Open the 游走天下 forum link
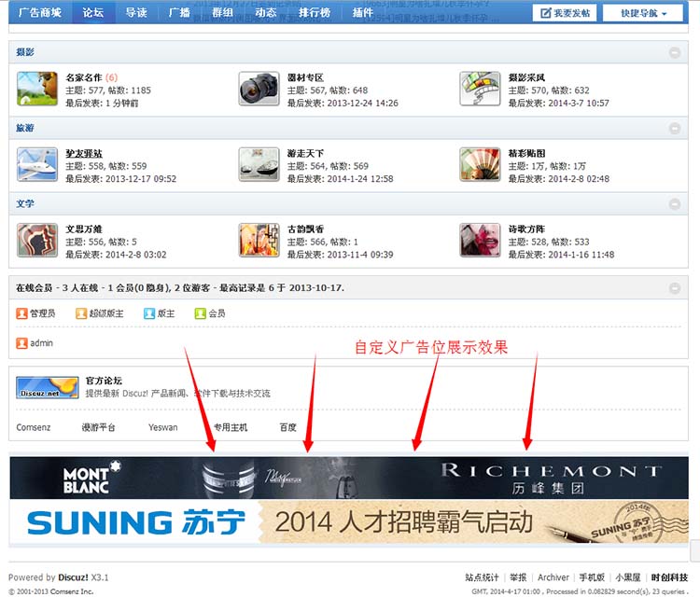This screenshot has width=700, height=611. 305,154
